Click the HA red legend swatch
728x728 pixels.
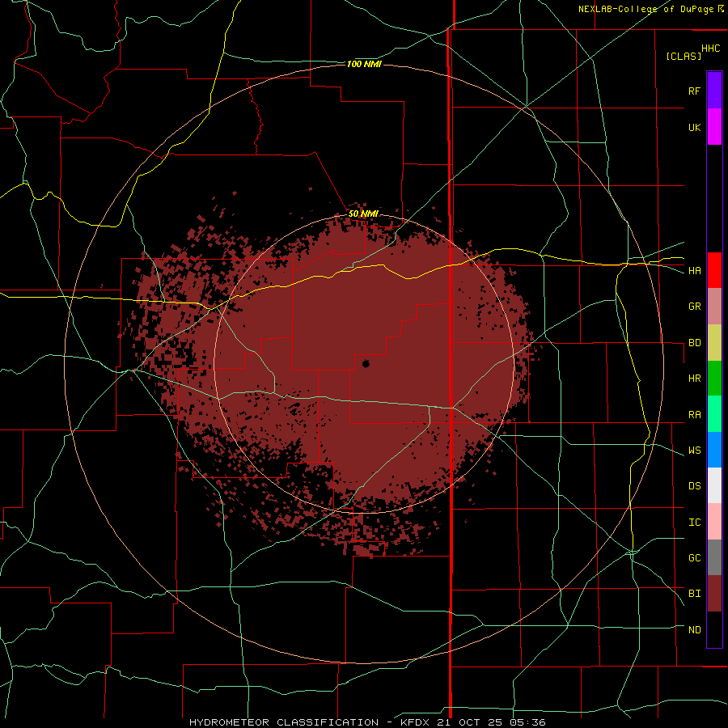tap(714, 270)
